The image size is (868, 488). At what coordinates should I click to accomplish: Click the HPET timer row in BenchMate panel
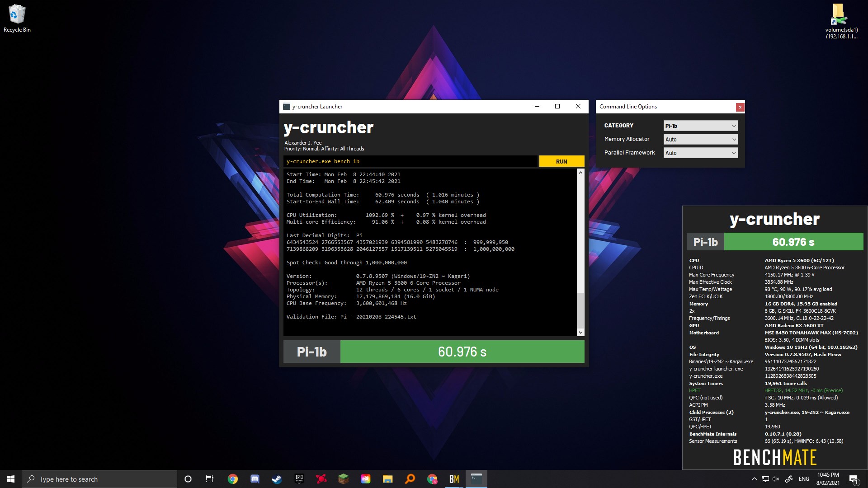click(x=766, y=390)
